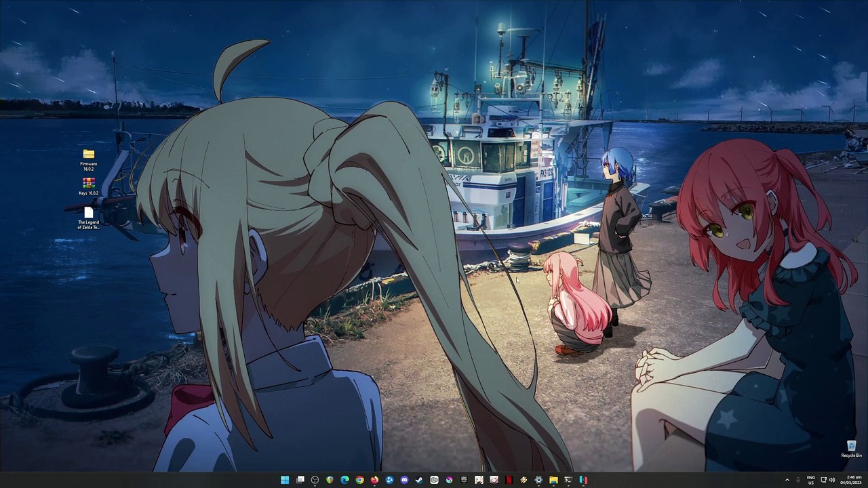Open Netflix from the taskbar

(x=509, y=480)
